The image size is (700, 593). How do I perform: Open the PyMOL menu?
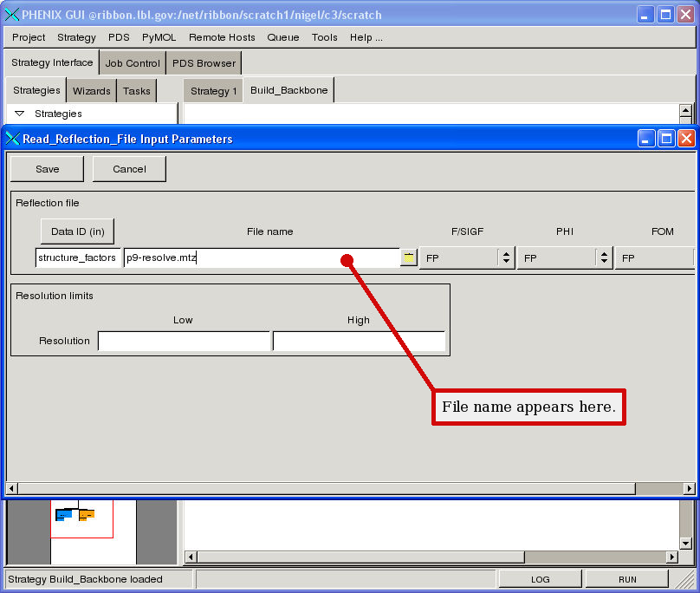click(159, 37)
